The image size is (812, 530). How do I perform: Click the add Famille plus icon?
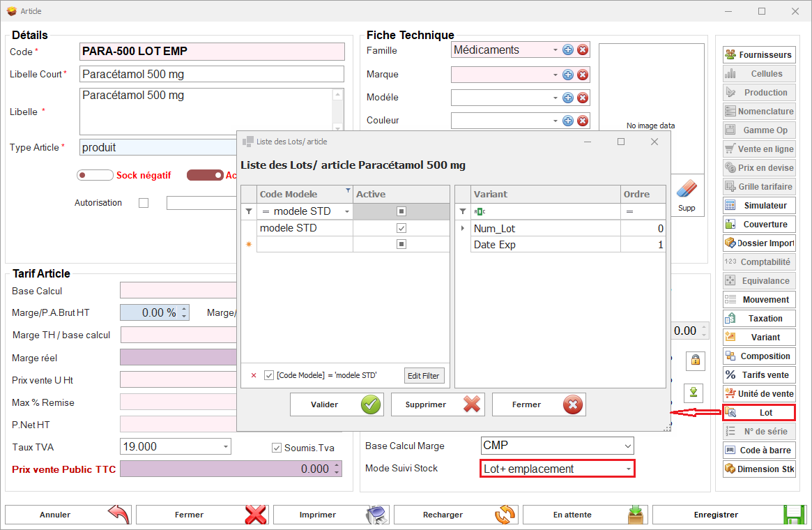pyautogui.click(x=568, y=50)
